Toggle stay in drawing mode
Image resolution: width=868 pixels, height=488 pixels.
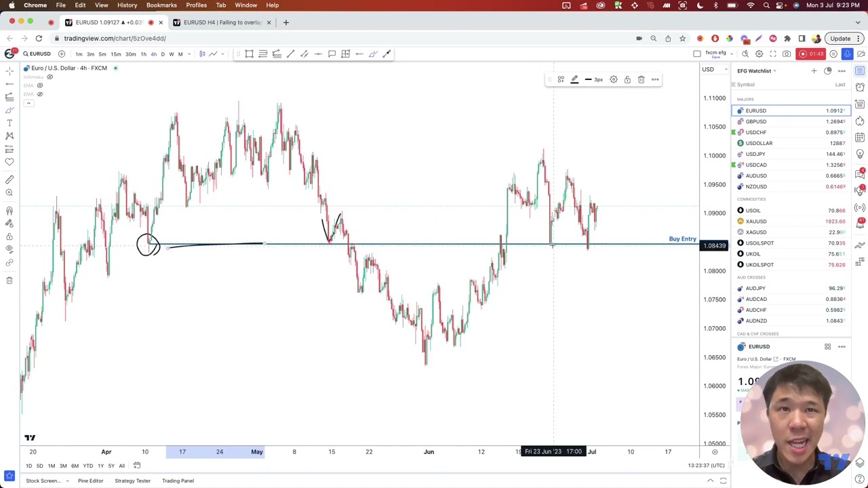(9, 223)
